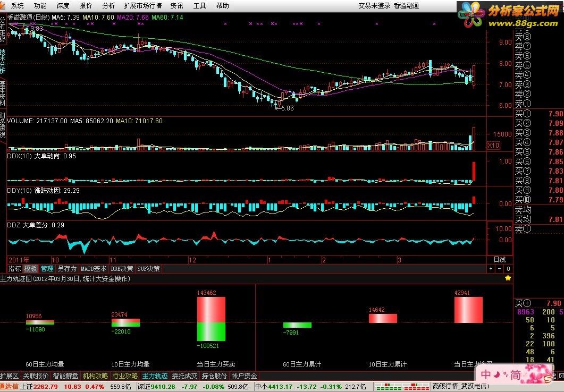Open the 工具 menu
This screenshot has height=392, width=564.
[200, 5]
